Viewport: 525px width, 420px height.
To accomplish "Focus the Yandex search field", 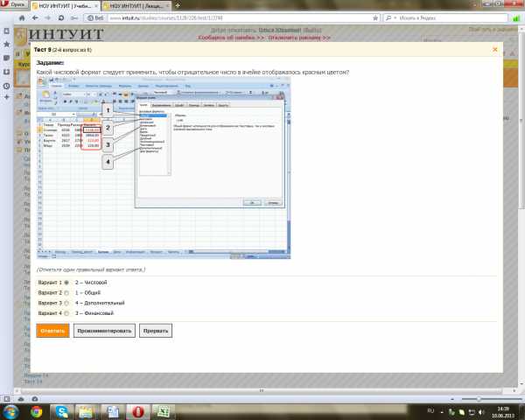I will [452, 17].
